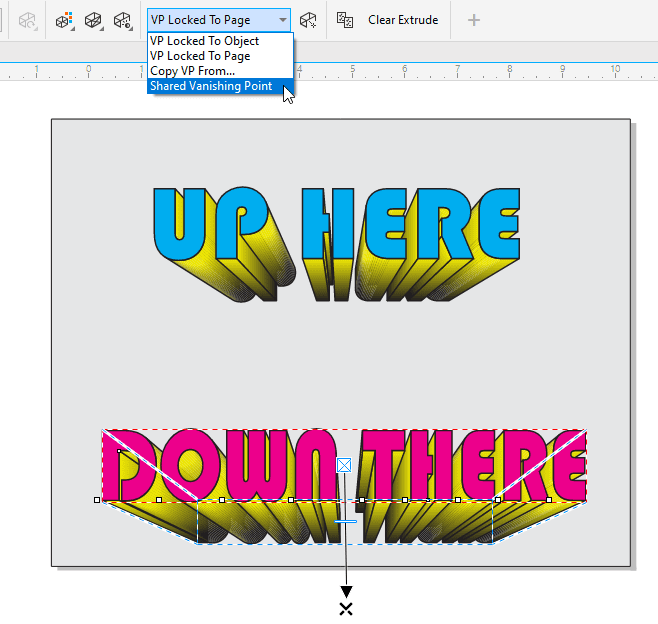This screenshot has height=624, width=658.
Task: Select Shared Vanishing Point option
Action: [211, 86]
